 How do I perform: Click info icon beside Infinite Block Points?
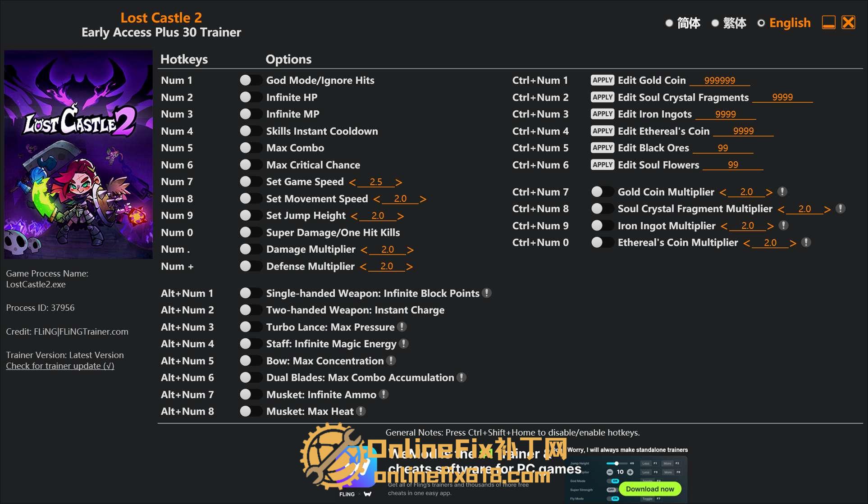(x=486, y=293)
